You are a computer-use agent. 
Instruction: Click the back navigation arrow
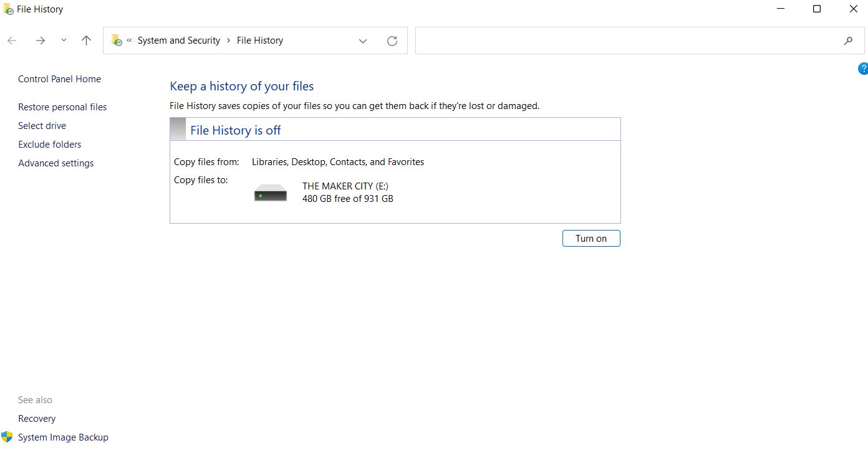(12, 41)
